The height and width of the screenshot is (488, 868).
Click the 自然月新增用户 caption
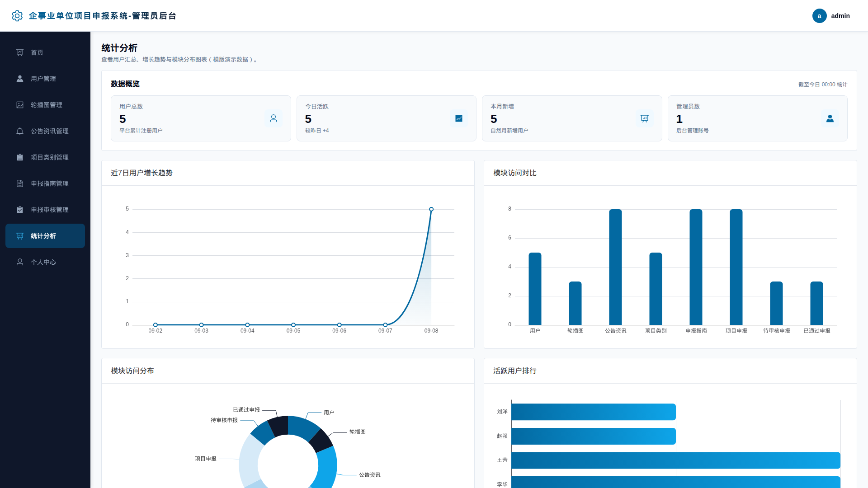point(509,131)
